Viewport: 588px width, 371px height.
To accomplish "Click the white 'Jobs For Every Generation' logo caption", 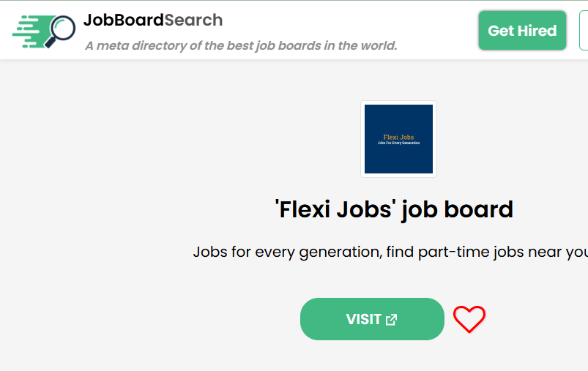I will (x=398, y=143).
